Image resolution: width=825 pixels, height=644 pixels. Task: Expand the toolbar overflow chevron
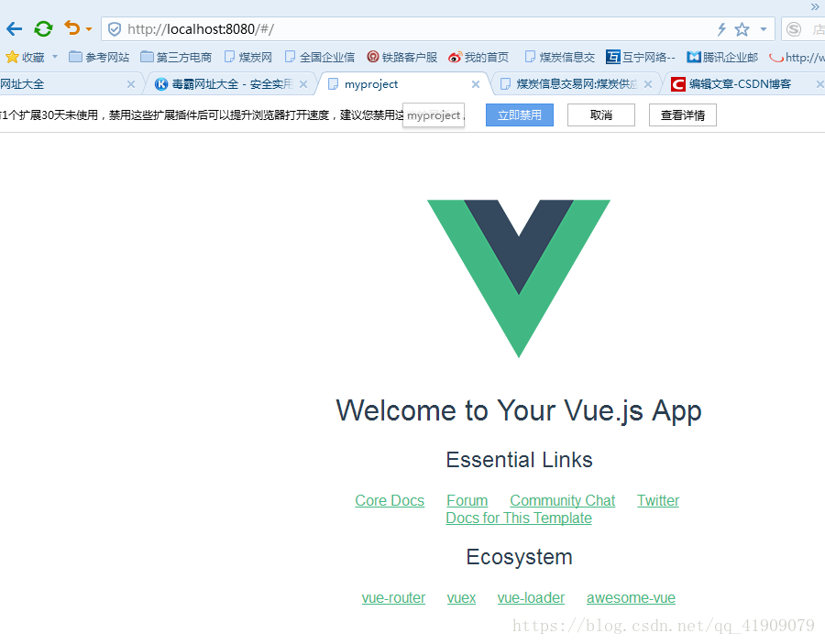pos(815,6)
